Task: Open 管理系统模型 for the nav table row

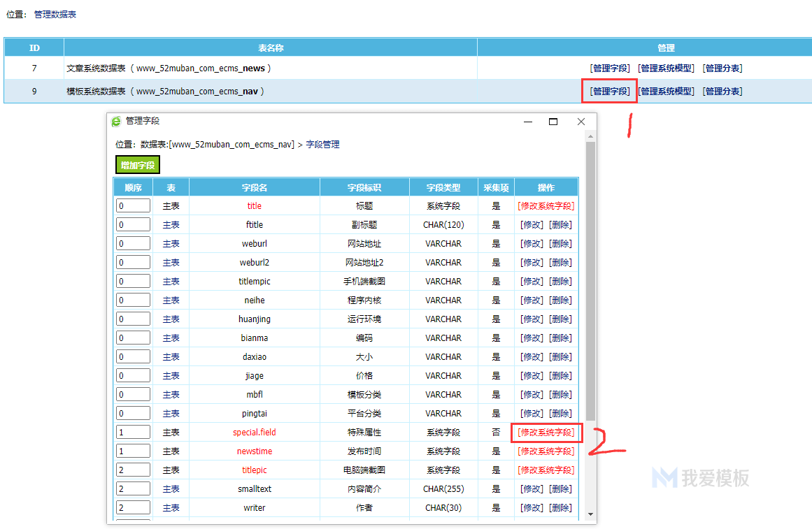Action: coord(666,91)
